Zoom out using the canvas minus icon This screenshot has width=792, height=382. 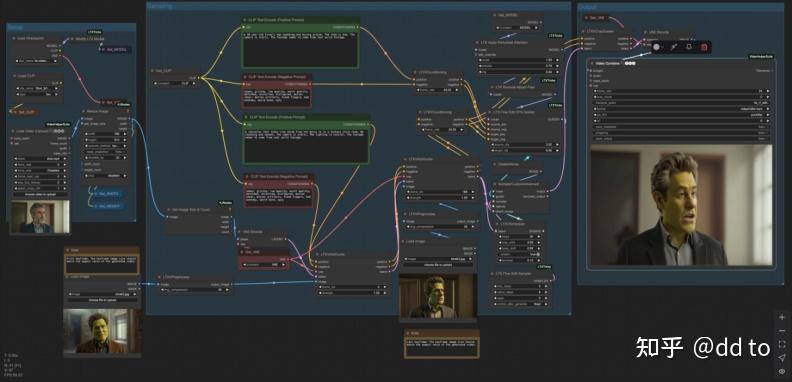(782, 331)
